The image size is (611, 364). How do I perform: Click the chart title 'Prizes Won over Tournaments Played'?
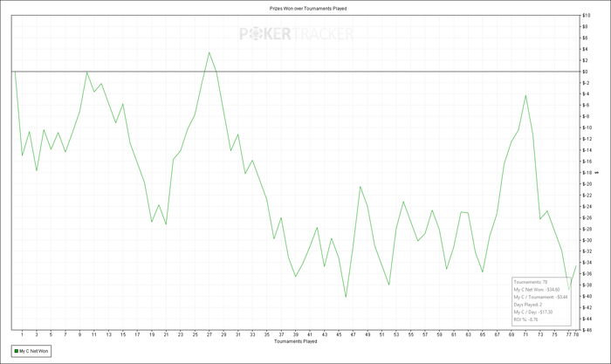[x=308, y=8]
